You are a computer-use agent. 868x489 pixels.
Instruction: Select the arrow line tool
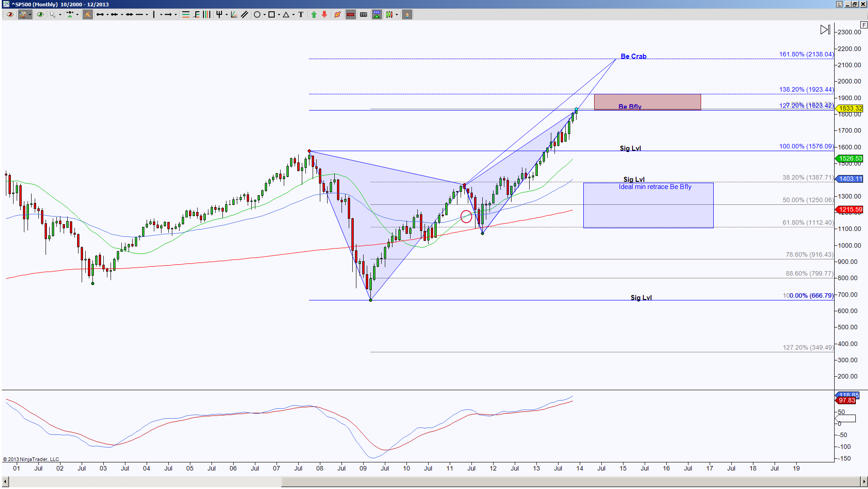coord(168,14)
